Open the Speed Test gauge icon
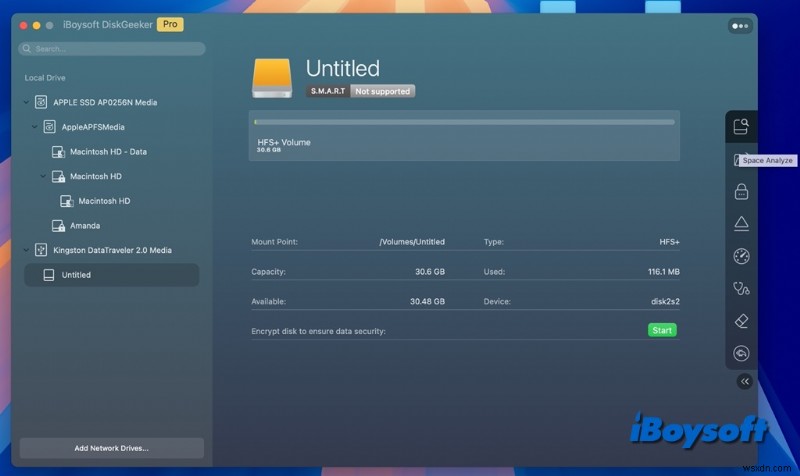This screenshot has width=800, height=476. (x=741, y=256)
